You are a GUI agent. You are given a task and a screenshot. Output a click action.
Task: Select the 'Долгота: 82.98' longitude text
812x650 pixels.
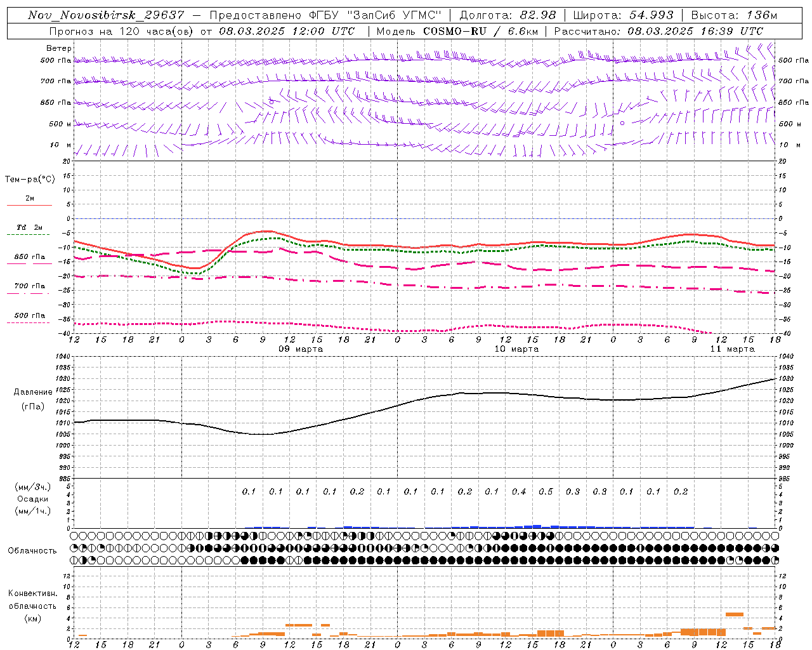click(x=507, y=15)
